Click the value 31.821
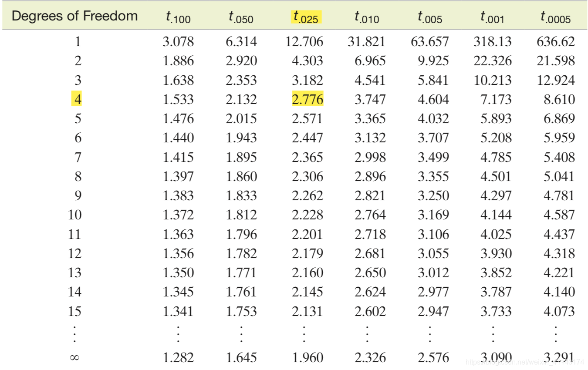 tap(367, 42)
